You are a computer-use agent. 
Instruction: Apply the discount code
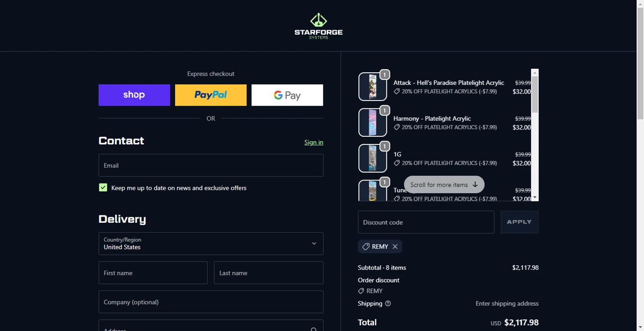coord(519,222)
